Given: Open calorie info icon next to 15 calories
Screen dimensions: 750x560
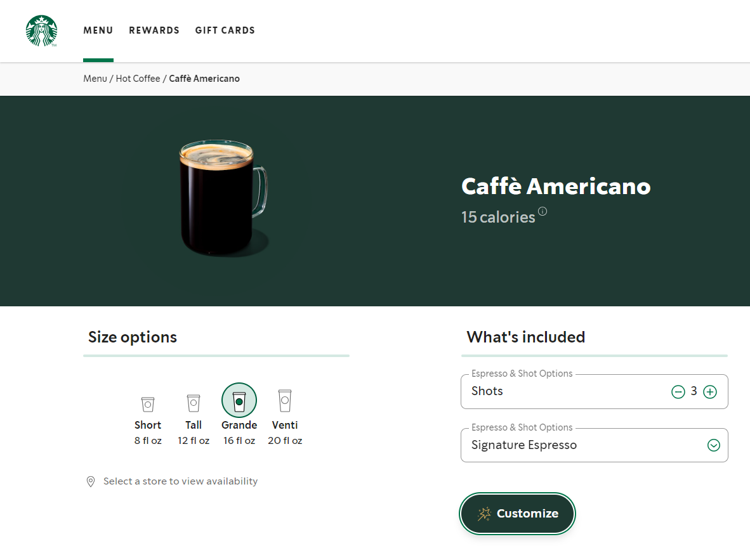Looking at the screenshot, I should 543,211.
